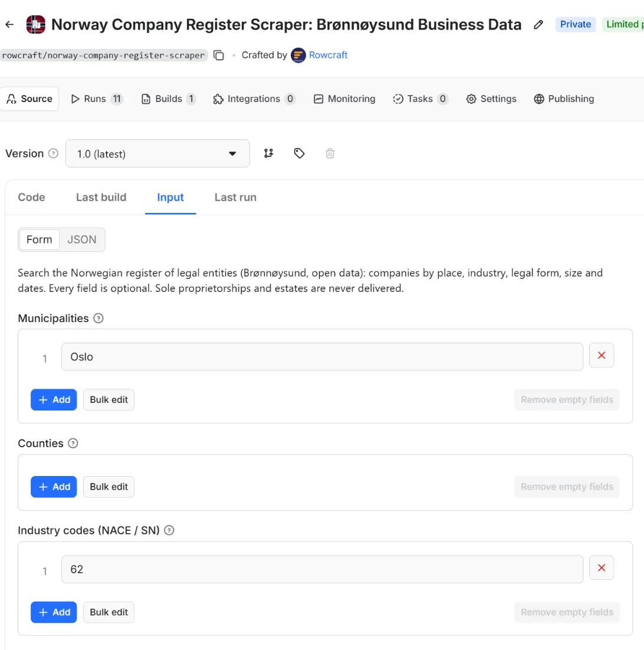Image resolution: width=644 pixels, height=650 pixels.
Task: Open the Tasks tab
Action: coord(420,99)
